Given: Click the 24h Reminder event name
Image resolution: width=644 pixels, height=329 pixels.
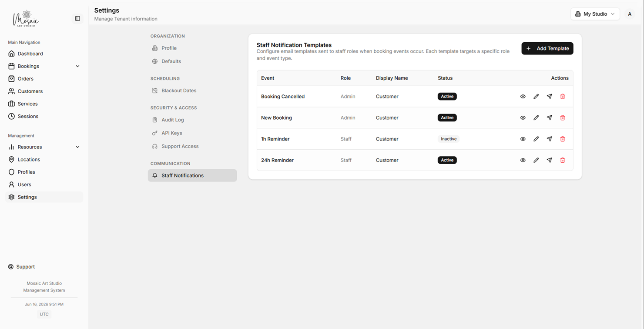Looking at the screenshot, I should 277,161.
